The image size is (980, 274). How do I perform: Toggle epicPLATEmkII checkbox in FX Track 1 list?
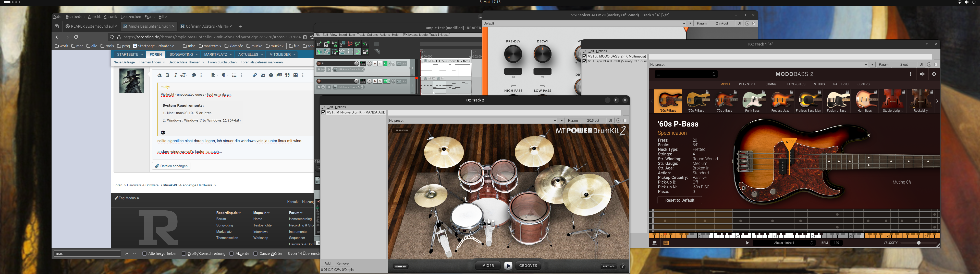[585, 61]
